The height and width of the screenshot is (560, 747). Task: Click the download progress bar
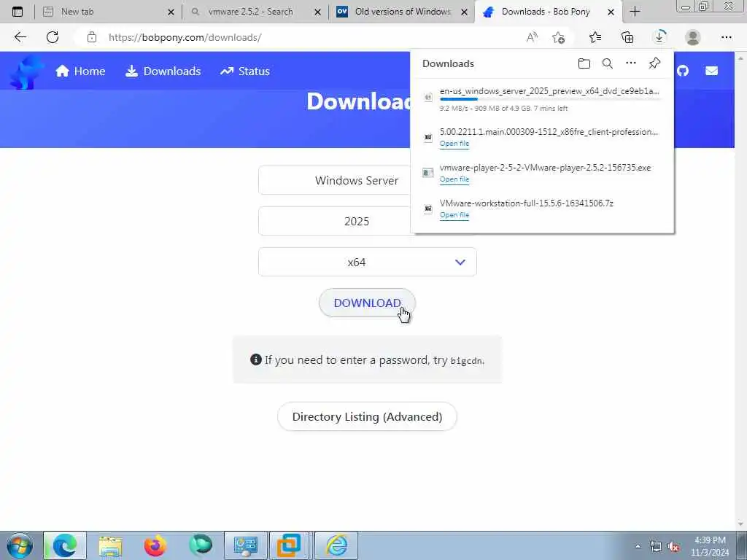click(550, 99)
